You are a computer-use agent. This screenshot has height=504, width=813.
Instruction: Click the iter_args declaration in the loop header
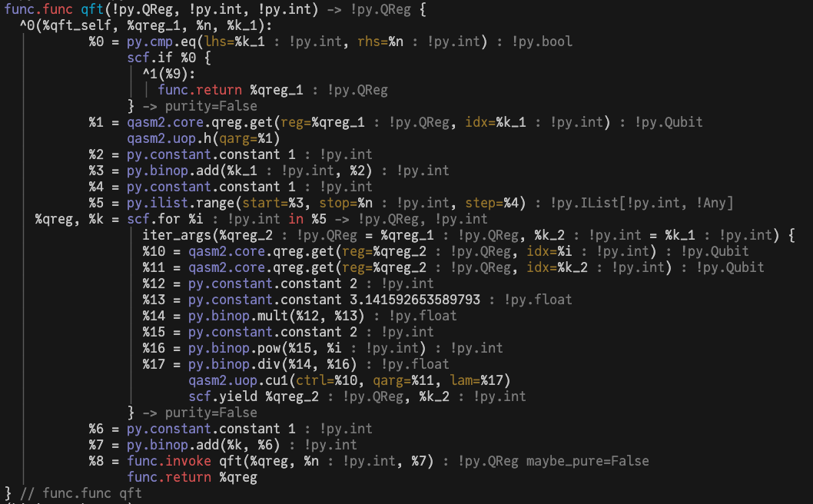(180, 235)
